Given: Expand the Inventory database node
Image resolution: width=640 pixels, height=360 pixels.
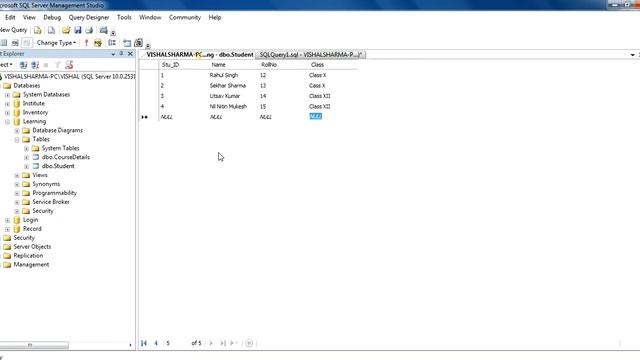Looking at the screenshot, I should point(7,113).
